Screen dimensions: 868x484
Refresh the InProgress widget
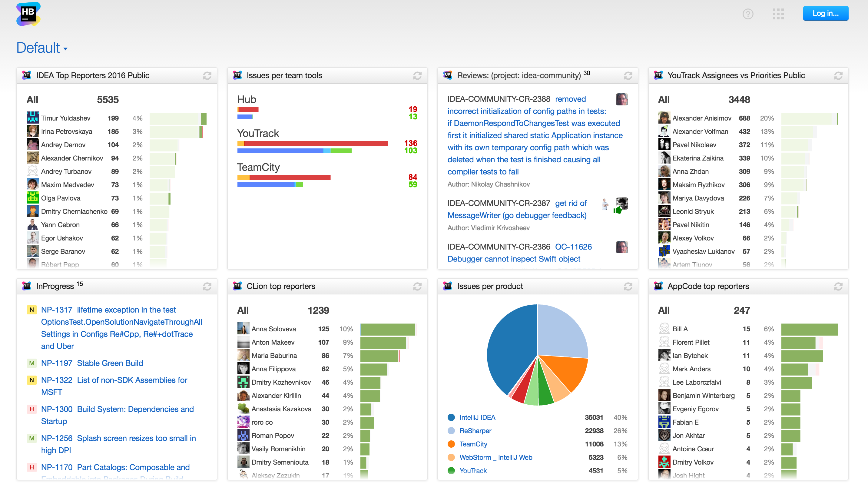[207, 286]
